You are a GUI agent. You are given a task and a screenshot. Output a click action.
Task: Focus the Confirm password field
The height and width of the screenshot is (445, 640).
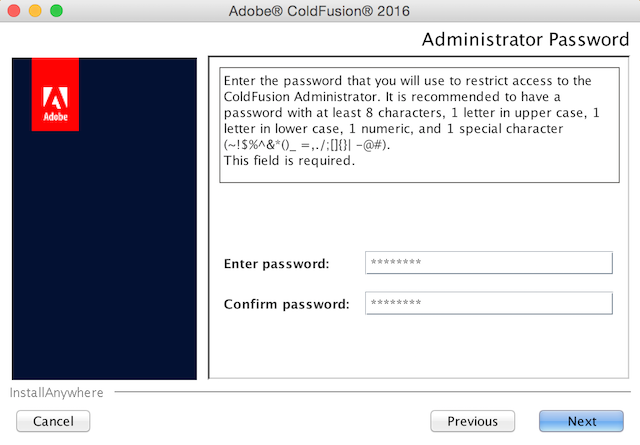pyautogui.click(x=489, y=303)
